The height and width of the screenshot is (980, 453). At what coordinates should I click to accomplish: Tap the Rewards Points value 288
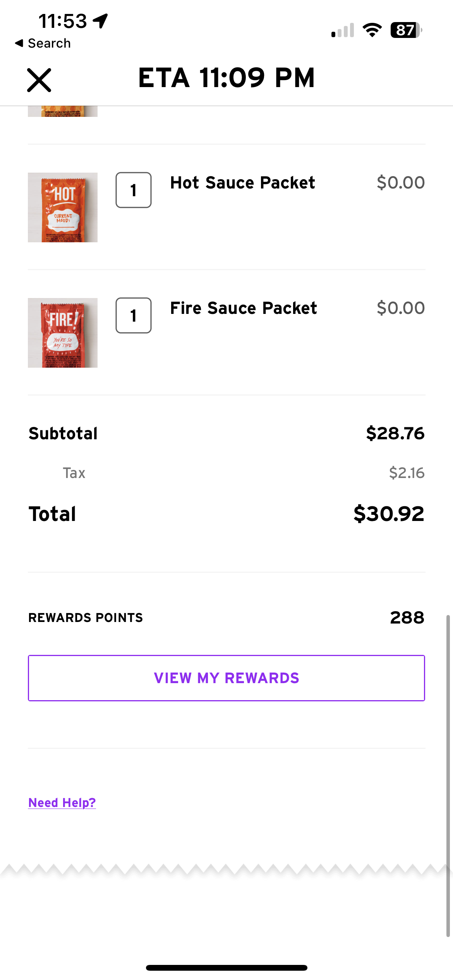pos(407,618)
